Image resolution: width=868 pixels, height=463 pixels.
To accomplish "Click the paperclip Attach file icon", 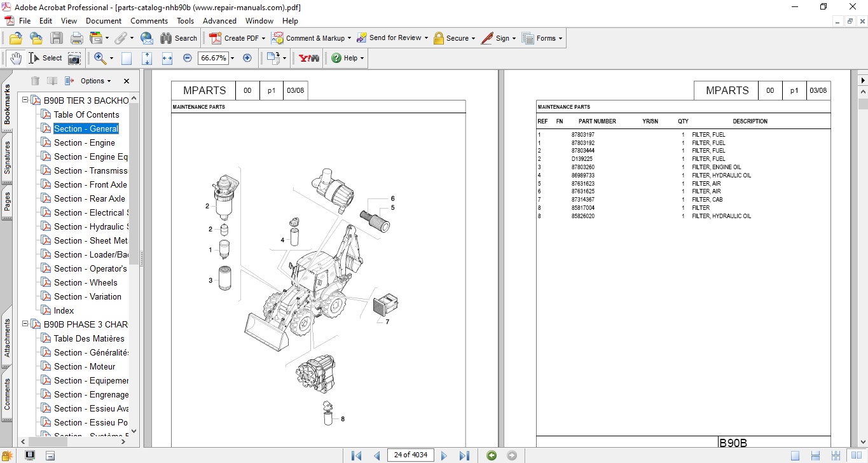I will 121,38.
